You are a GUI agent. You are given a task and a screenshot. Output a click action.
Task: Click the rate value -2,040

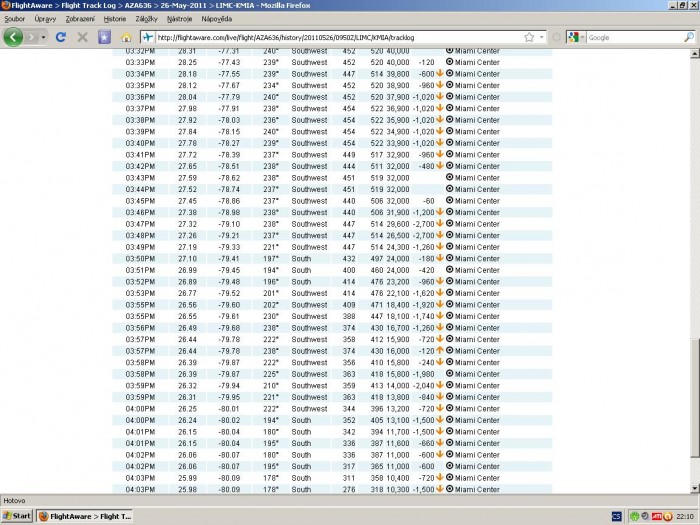coord(423,386)
